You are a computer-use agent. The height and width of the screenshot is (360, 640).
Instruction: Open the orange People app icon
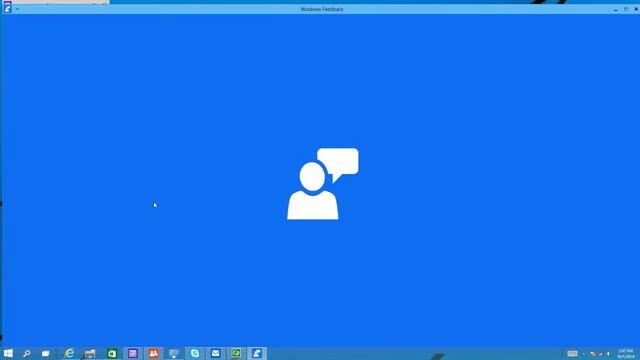pos(153,353)
